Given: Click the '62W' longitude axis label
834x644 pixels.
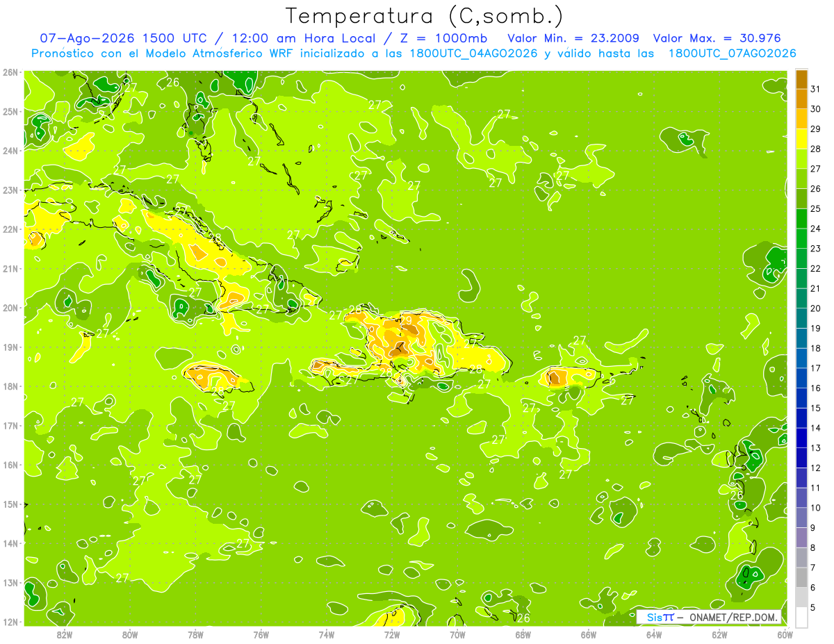Looking at the screenshot, I should coord(719,634).
